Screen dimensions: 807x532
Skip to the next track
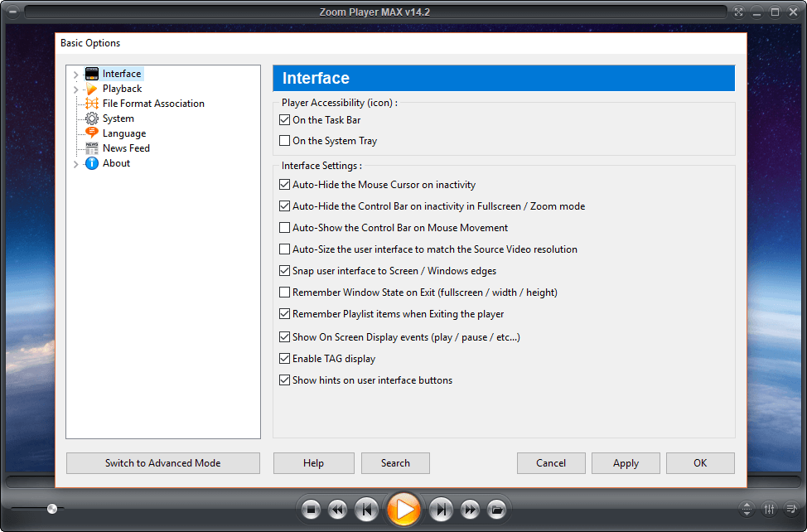(x=441, y=510)
